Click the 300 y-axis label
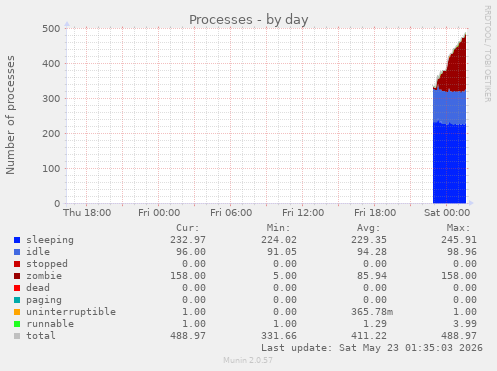 [51, 99]
